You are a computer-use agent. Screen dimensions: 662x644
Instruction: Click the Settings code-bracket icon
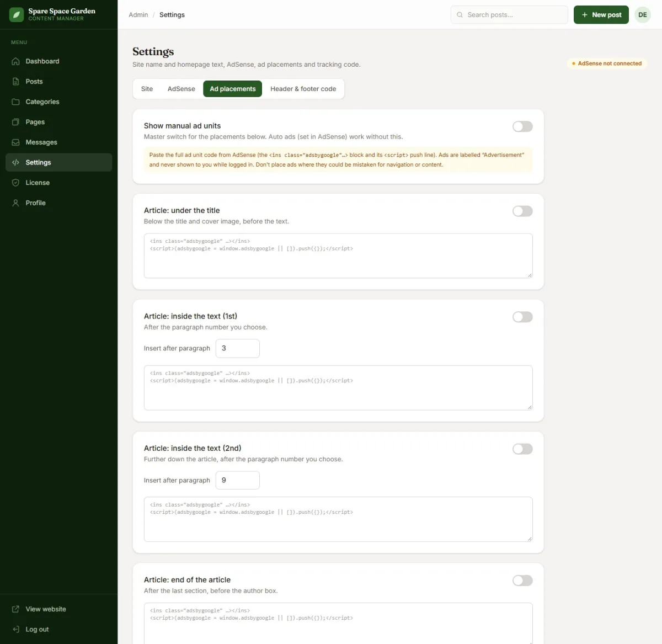(15, 163)
